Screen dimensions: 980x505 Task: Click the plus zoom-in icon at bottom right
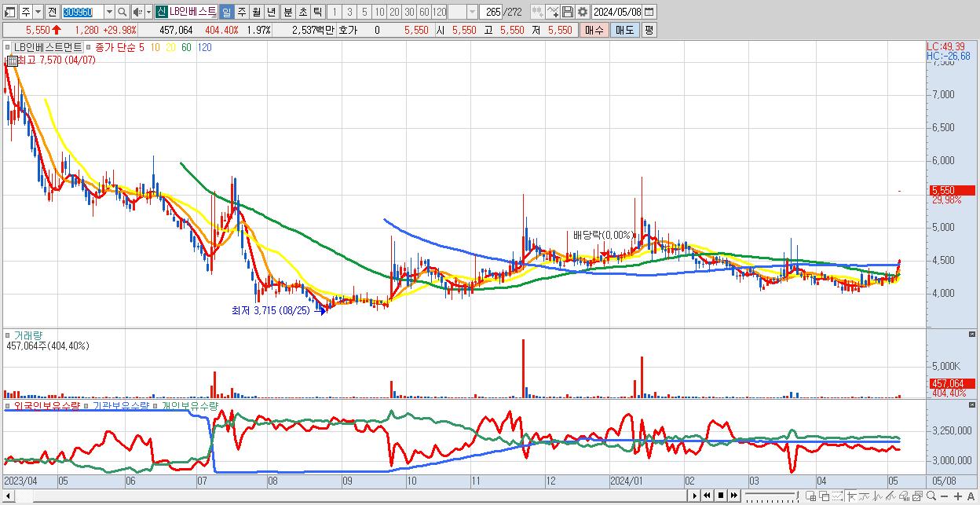[x=958, y=496]
